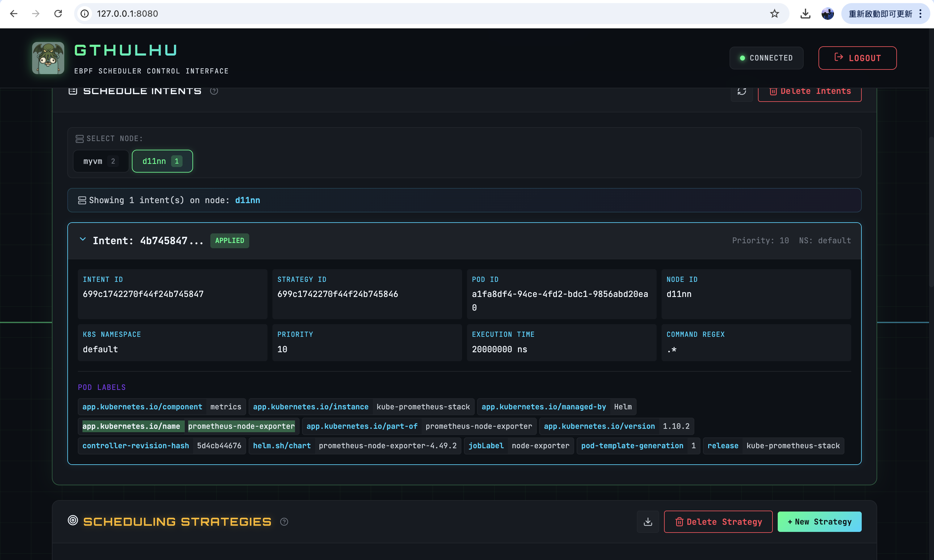Click the Gthulhu mascot logo

pos(48,58)
